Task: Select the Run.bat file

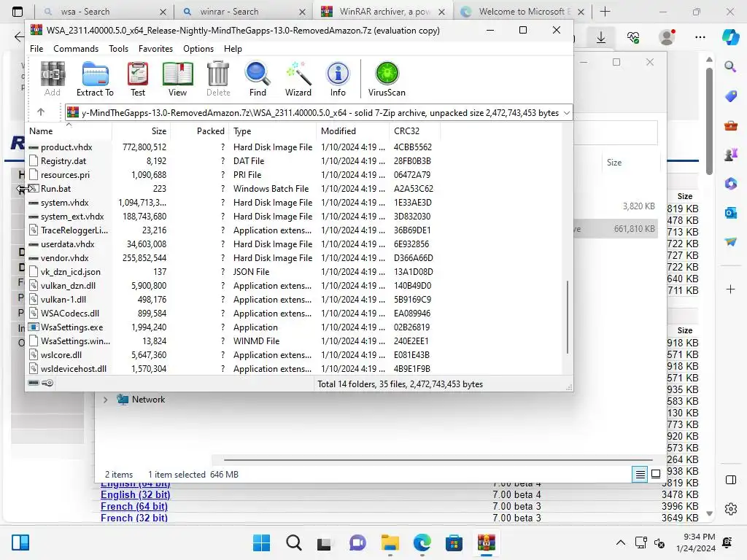Action: pyautogui.click(x=55, y=189)
